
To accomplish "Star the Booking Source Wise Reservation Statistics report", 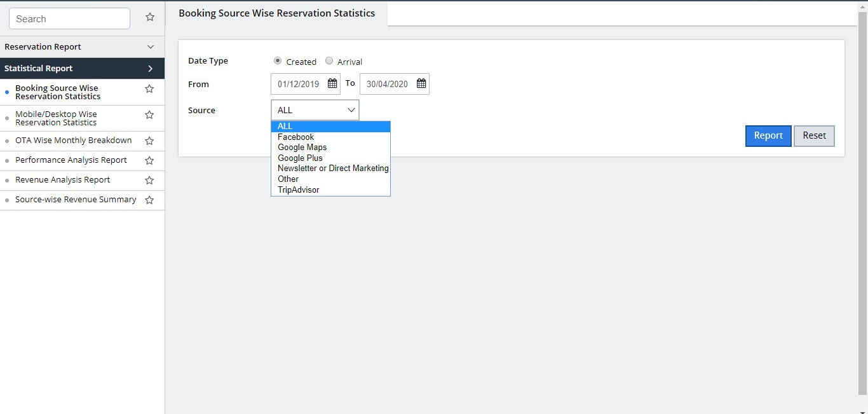I will [x=149, y=89].
